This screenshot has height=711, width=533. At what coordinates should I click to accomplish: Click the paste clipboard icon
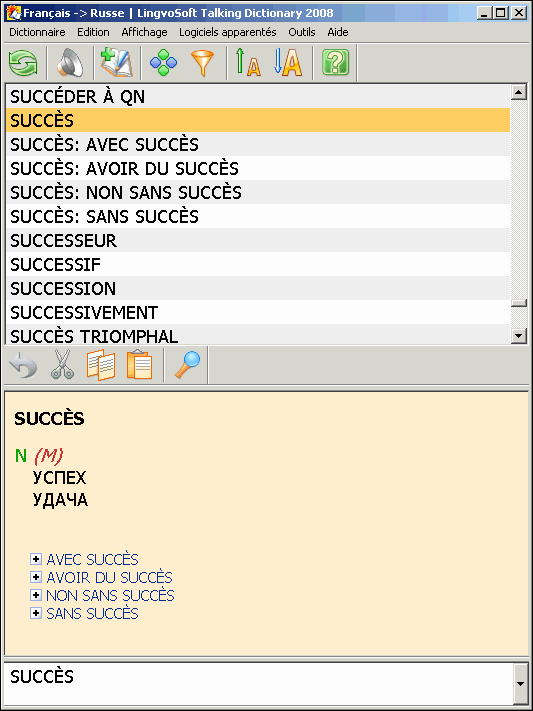(x=139, y=364)
